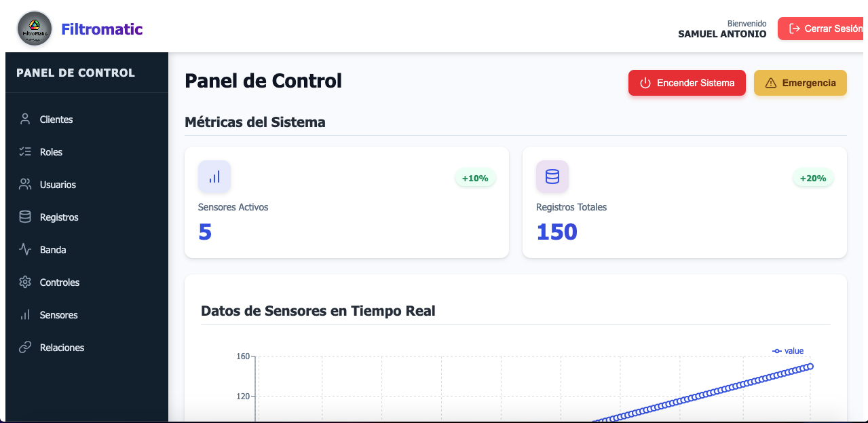
Task: Click the Registros database icon in sidebar
Action: pyautogui.click(x=25, y=217)
